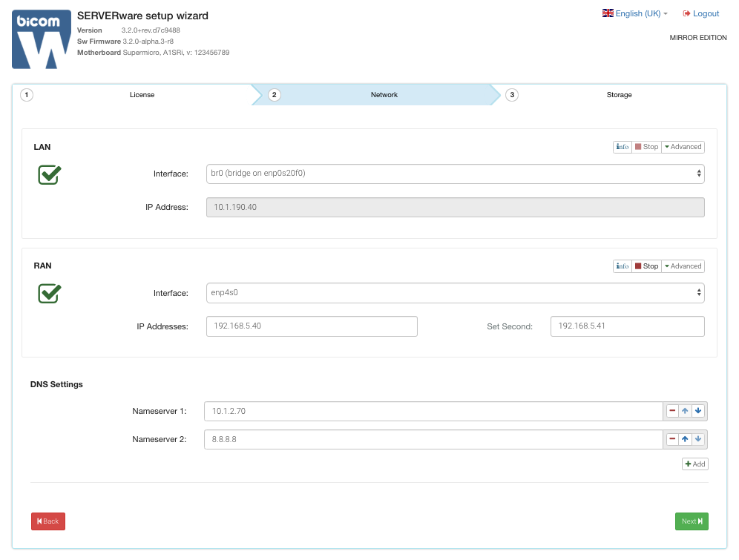739x560 pixels.
Task: Expand LAN Advanced options
Action: click(683, 147)
